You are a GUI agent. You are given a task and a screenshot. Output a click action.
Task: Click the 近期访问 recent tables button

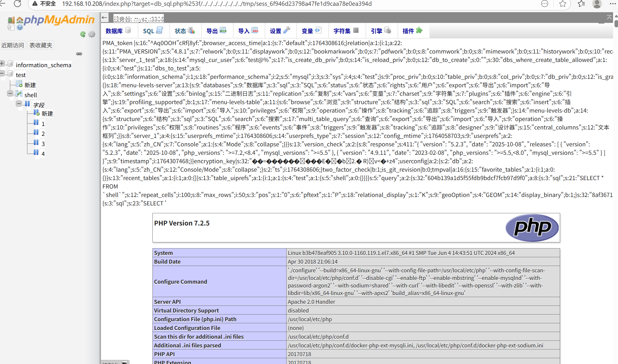[13, 45]
